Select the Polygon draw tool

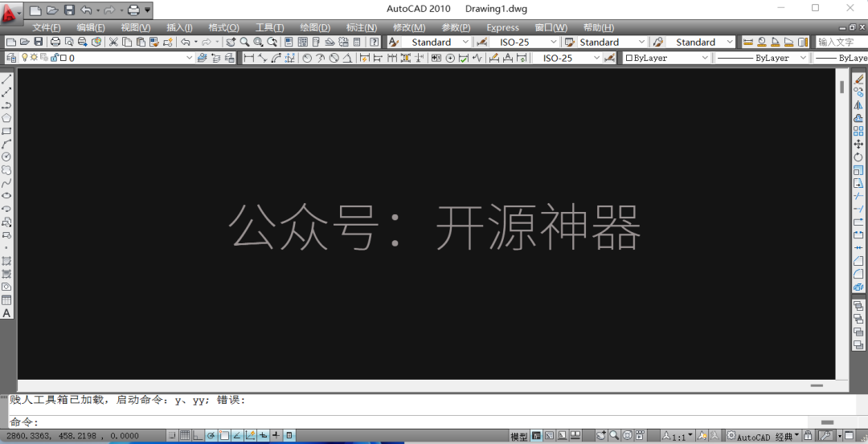coord(6,118)
